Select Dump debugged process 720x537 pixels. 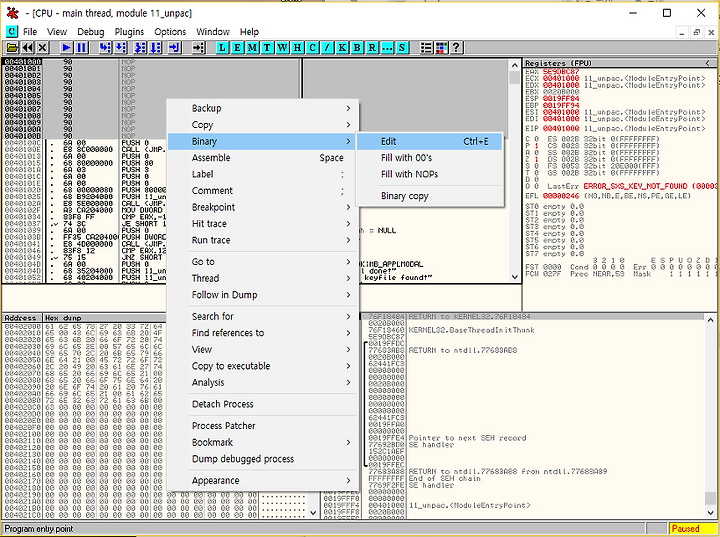point(263,459)
